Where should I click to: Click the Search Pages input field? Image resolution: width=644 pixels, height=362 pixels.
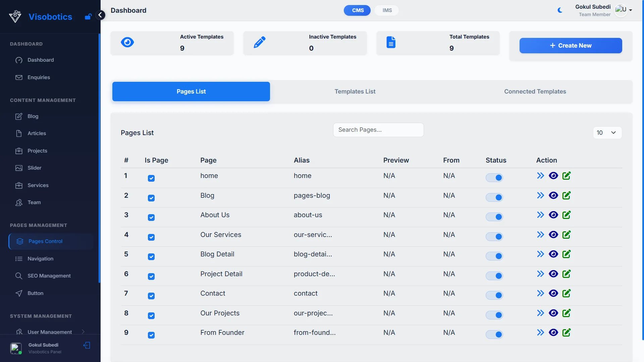[x=378, y=130]
